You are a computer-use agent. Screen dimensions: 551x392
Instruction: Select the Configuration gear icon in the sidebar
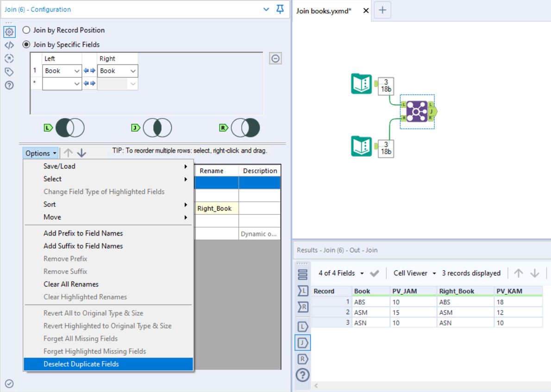point(9,31)
